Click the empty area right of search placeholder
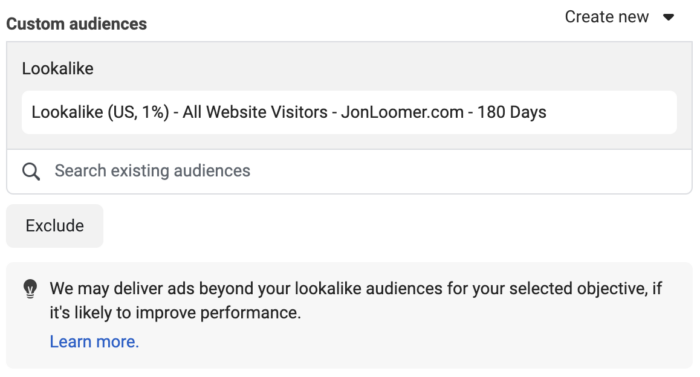The height and width of the screenshot is (377, 700). click(x=469, y=172)
